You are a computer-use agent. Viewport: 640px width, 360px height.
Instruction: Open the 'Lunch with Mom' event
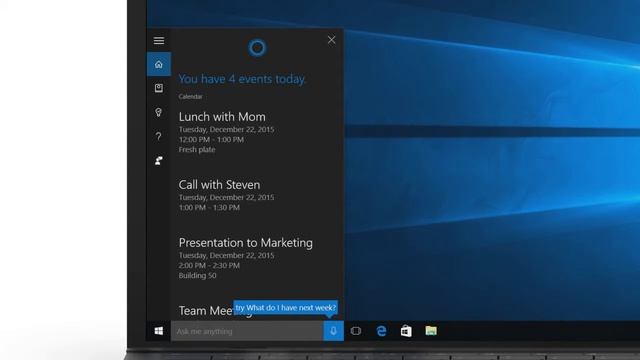[222, 117]
